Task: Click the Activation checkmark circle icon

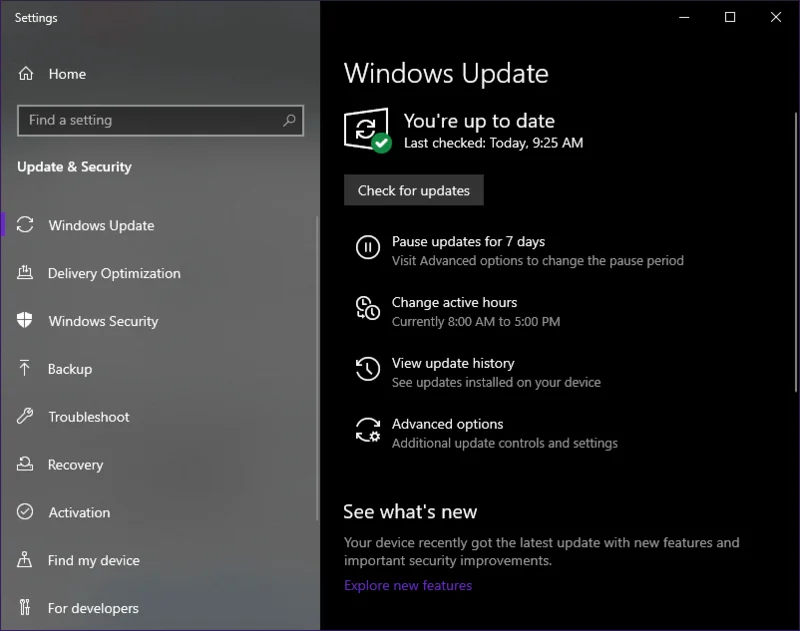Action: (x=24, y=512)
